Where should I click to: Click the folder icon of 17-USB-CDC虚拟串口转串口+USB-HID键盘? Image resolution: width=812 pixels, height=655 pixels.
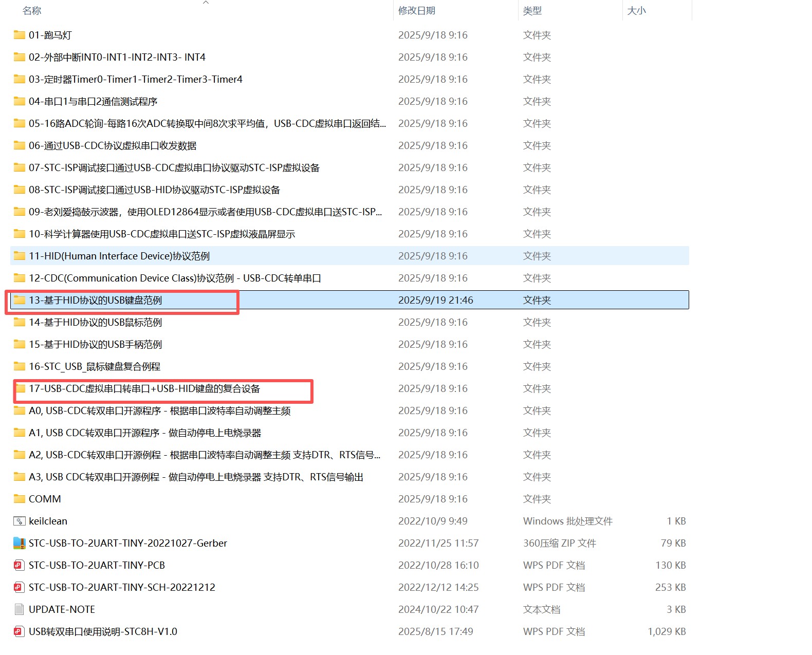click(x=21, y=388)
